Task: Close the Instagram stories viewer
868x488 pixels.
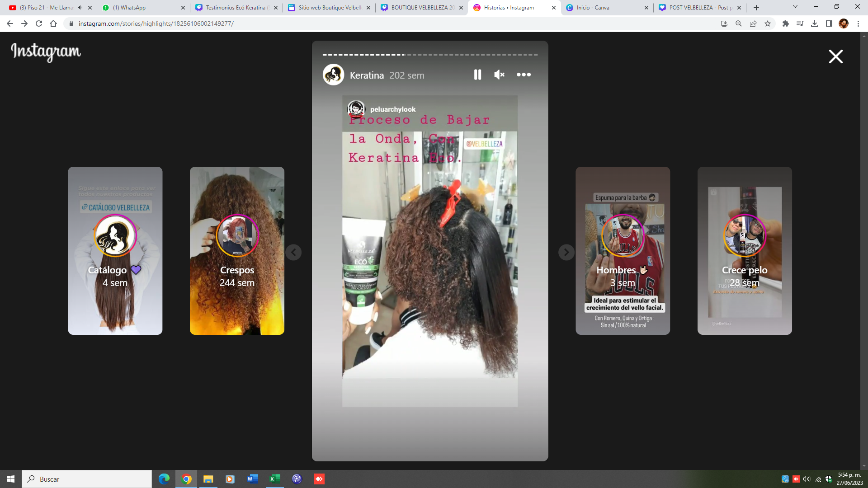Action: click(835, 56)
